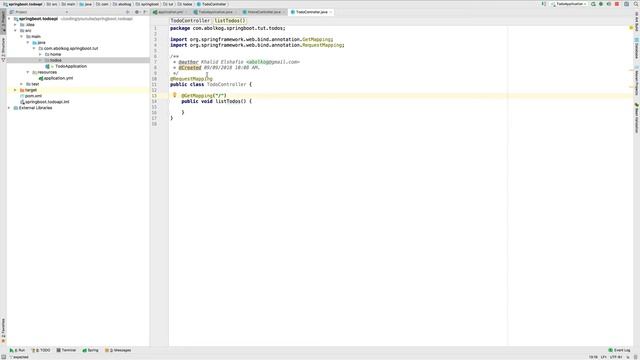This screenshot has width=640, height=360.
Task: Switch to the application.yml editor tab
Action: click(171, 12)
